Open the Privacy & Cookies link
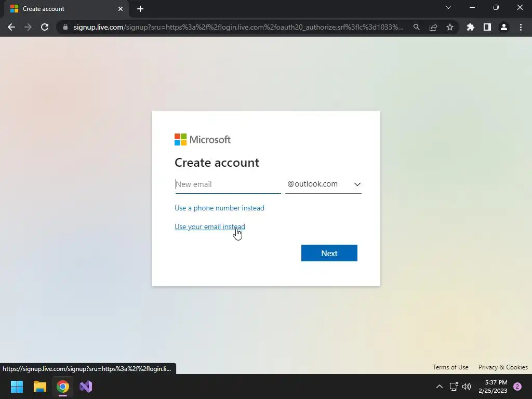 pos(503,367)
